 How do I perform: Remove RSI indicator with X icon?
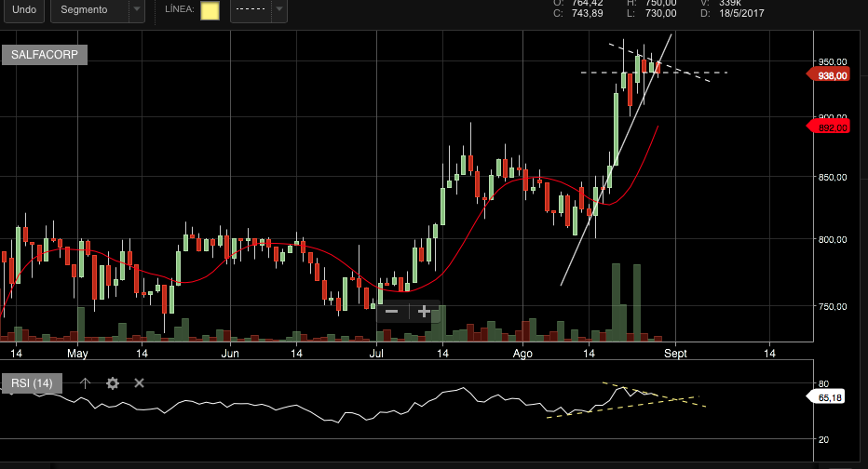point(140,382)
